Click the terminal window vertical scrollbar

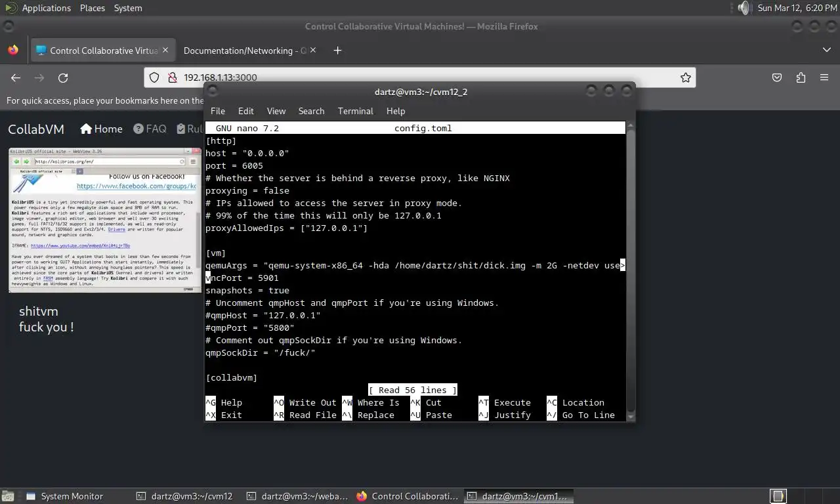point(631,270)
